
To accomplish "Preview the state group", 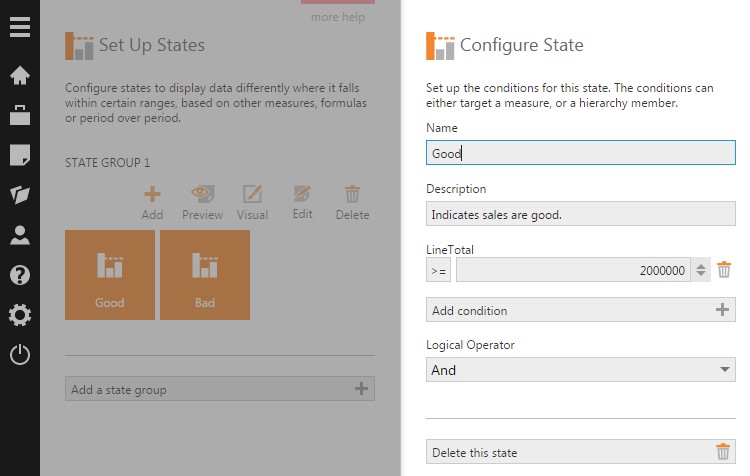I will pyautogui.click(x=202, y=202).
